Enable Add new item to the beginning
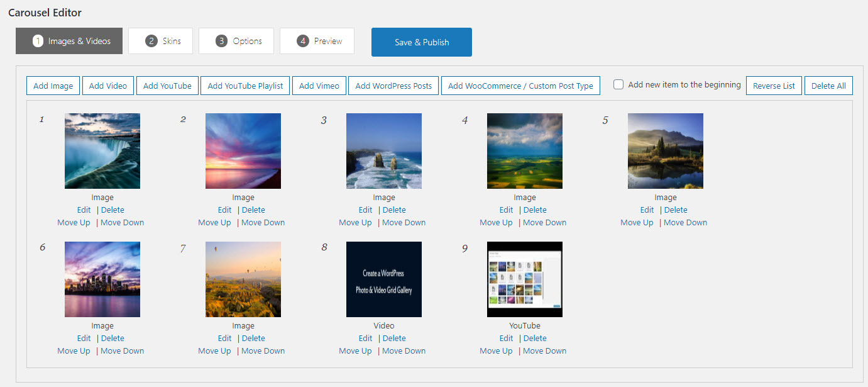Image resolution: width=868 pixels, height=387 pixels. (x=619, y=84)
